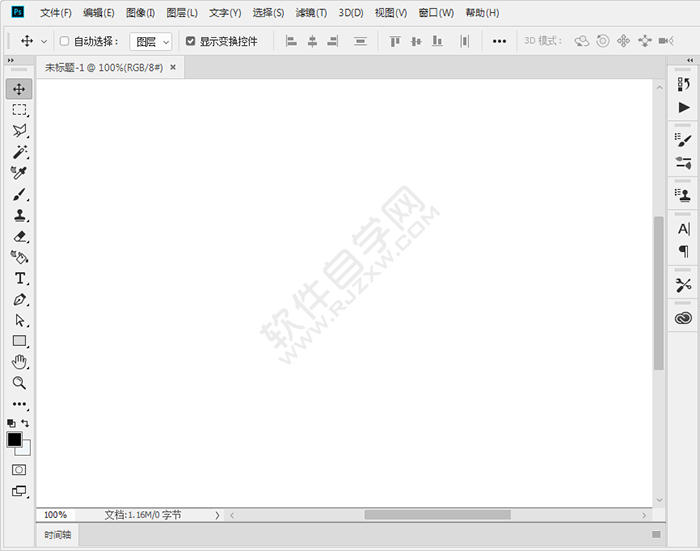Image resolution: width=700 pixels, height=551 pixels.
Task: Change the screen mode
Action: pyautogui.click(x=19, y=491)
